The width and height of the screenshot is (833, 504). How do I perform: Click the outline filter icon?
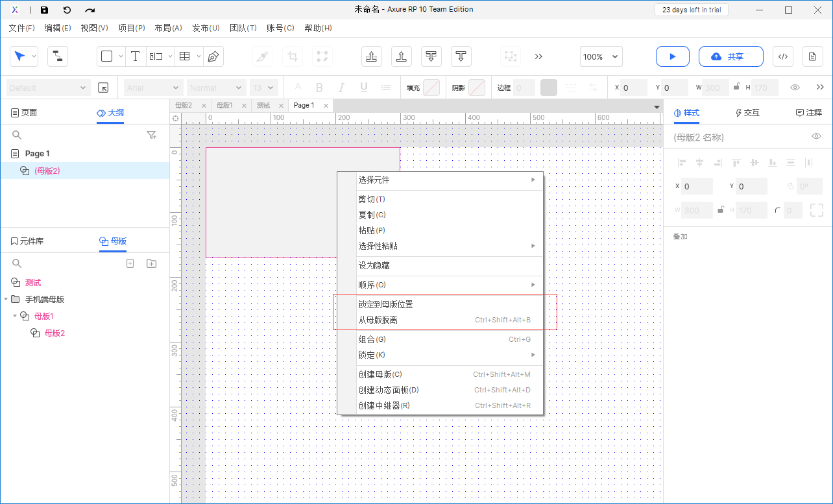coord(151,135)
